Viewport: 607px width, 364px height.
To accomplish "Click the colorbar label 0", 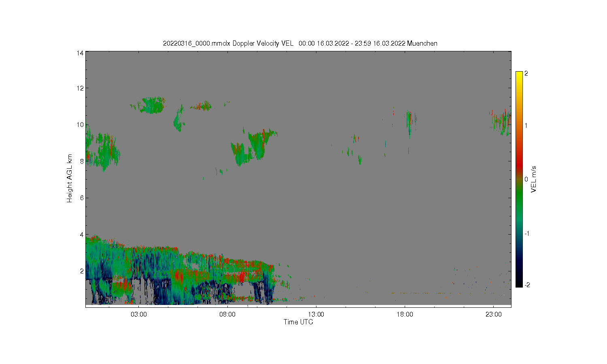I will coord(526,179).
